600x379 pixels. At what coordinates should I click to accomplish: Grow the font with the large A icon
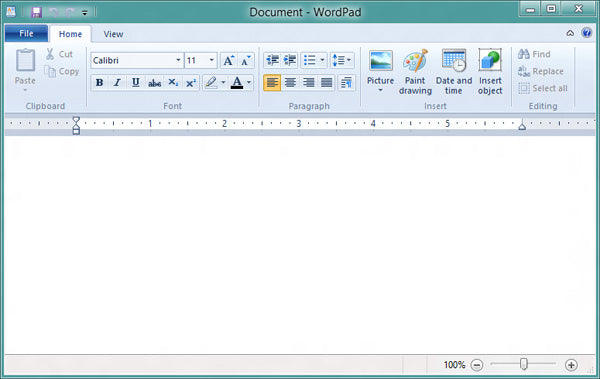pos(228,60)
